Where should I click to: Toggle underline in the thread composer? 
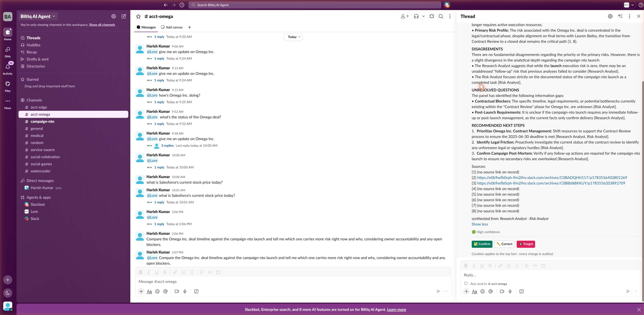click(x=482, y=266)
